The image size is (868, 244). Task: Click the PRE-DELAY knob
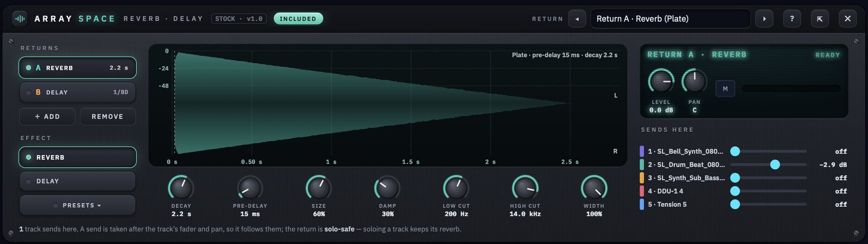[250, 188]
